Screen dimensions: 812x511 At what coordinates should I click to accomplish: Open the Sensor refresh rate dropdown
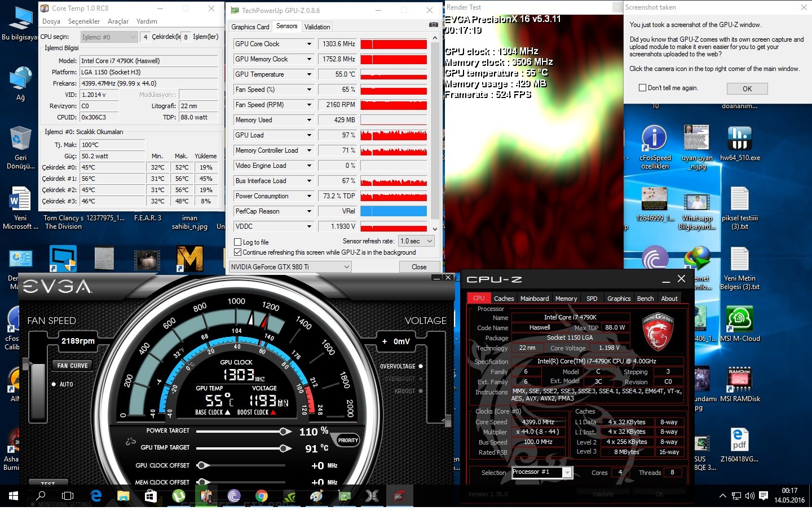(x=416, y=241)
